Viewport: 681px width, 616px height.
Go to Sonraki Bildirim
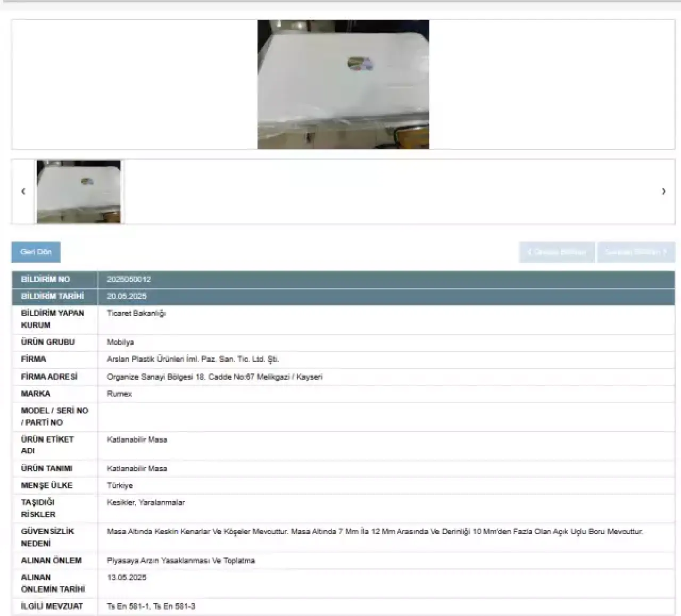(635, 252)
